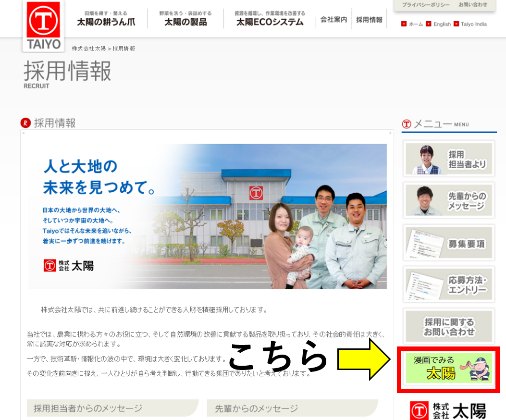Click red arrow icon beside English

(429, 24)
